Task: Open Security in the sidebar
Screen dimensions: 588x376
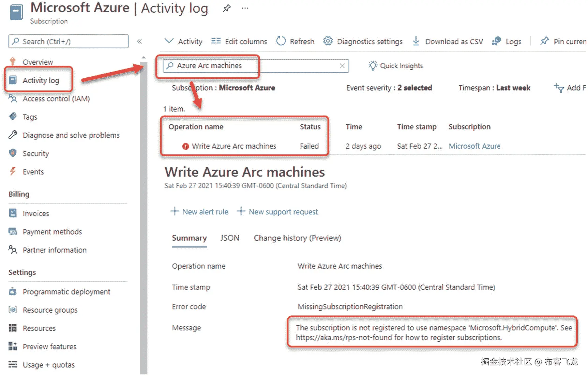Action: coord(36,153)
